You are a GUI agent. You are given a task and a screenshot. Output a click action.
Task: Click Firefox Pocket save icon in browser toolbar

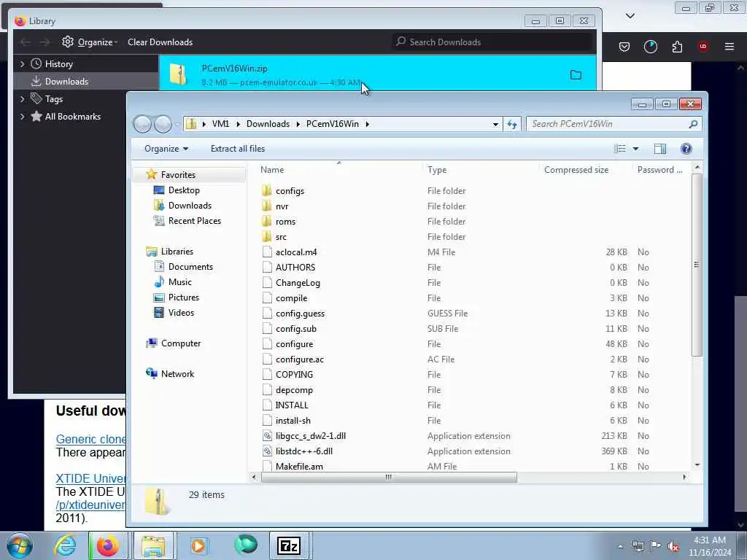pyautogui.click(x=624, y=47)
